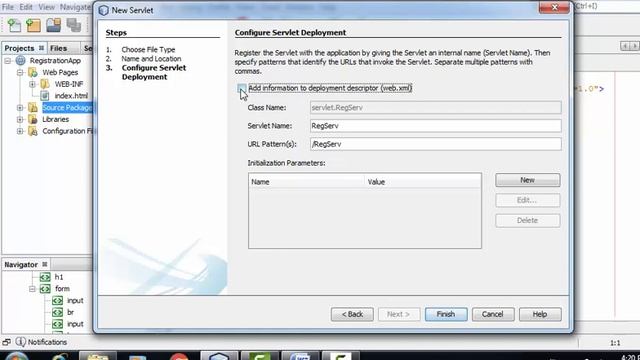This screenshot has height=360, width=640.
Task: Select the index.html tree item
Action: tap(71, 96)
